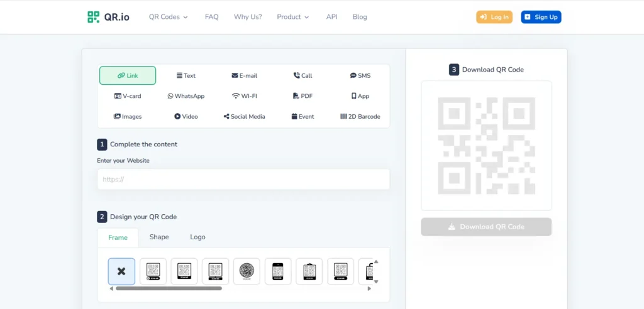This screenshot has height=309, width=644.
Task: Choose the Text QR type
Action: [x=186, y=75]
